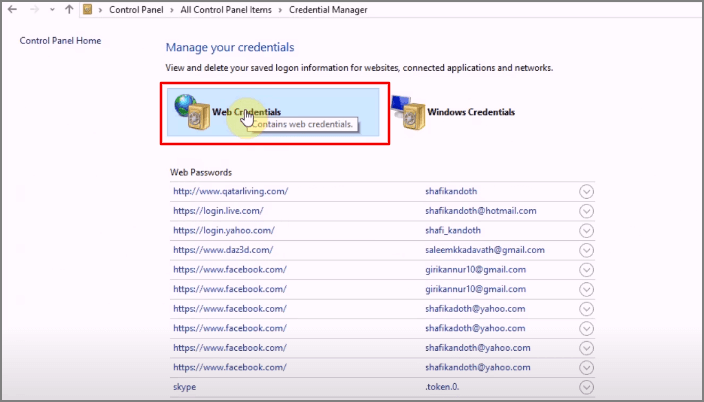Click the Back navigation arrow
This screenshot has width=704, height=402.
14,10
